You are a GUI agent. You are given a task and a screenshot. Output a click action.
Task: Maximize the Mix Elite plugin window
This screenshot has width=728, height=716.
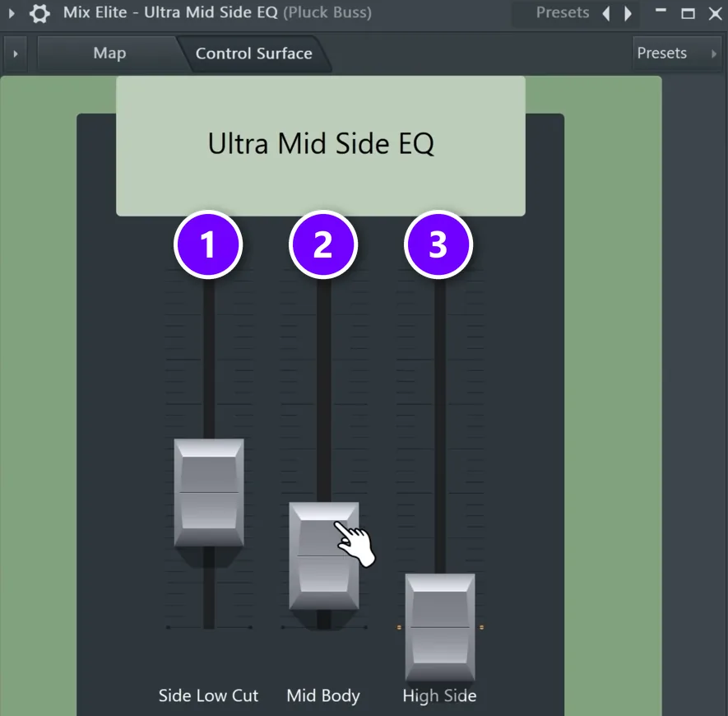coord(688,13)
